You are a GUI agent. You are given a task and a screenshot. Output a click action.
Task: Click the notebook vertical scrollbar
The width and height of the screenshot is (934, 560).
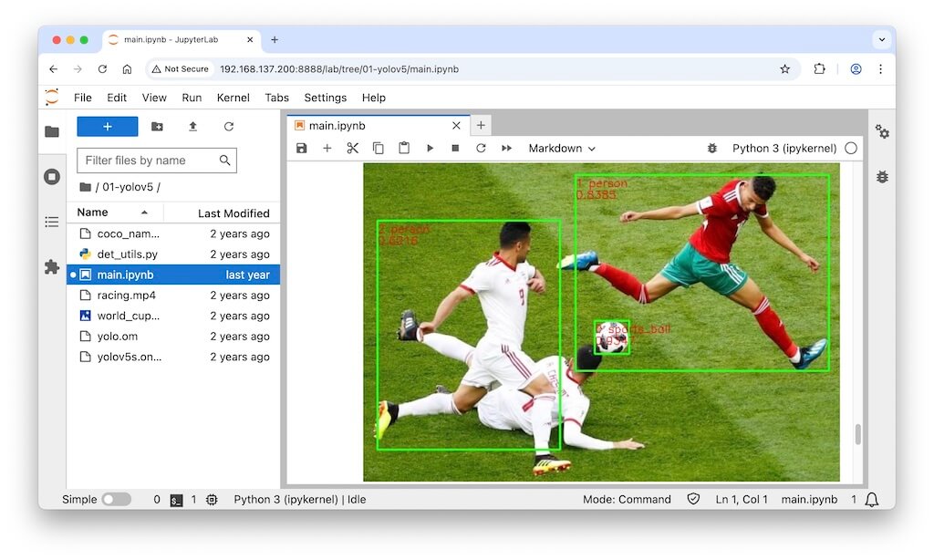point(857,434)
